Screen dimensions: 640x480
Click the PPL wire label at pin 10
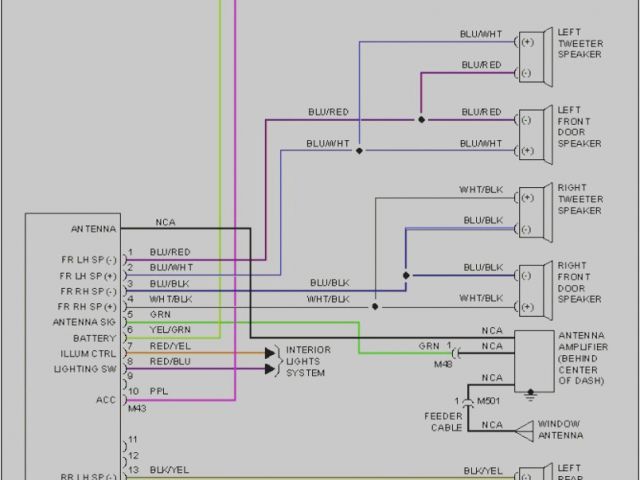pyautogui.click(x=158, y=392)
